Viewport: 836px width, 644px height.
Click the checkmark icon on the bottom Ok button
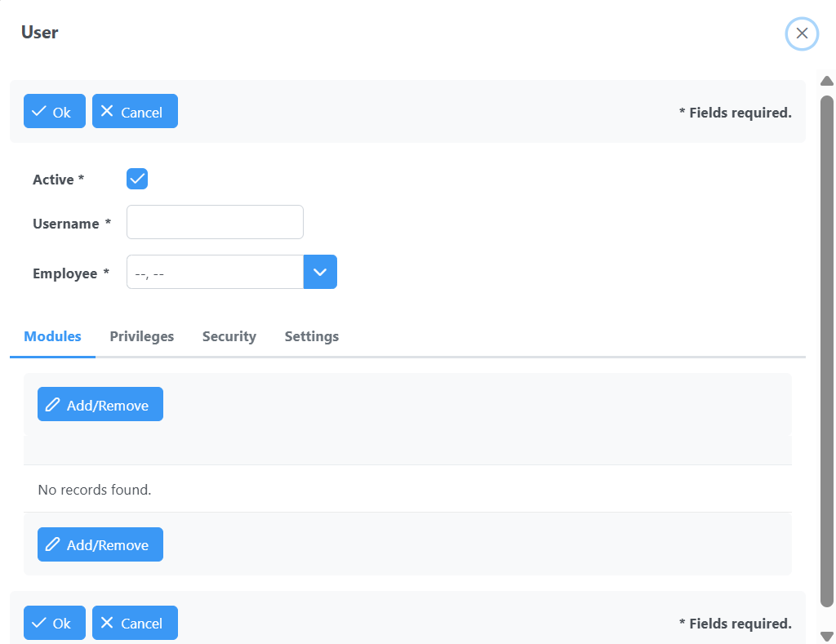(38, 622)
